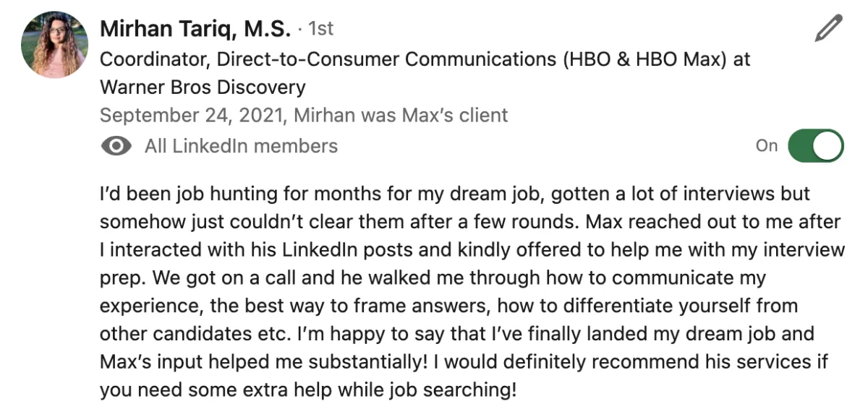Open Mirhan Tariq's profile photo
Screen dimensions: 868x409
tap(56, 44)
